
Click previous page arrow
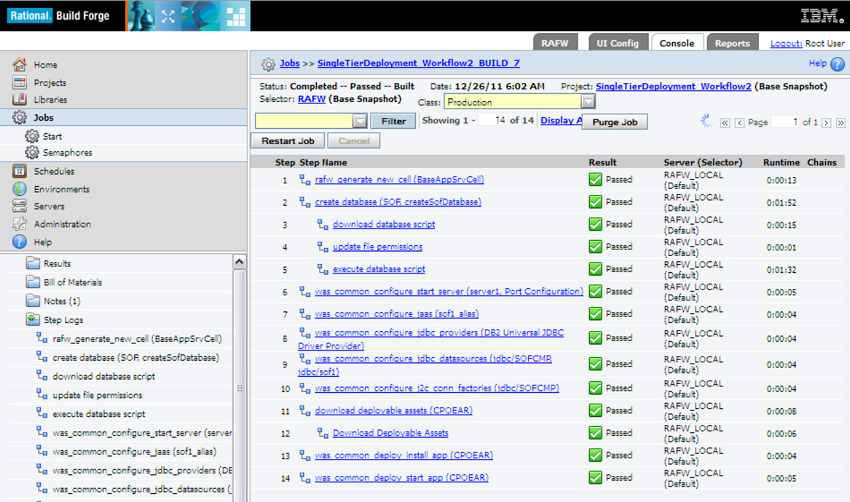(739, 123)
